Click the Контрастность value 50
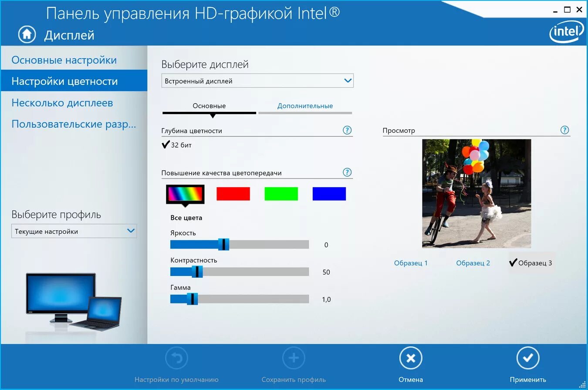The width and height of the screenshot is (588, 390). (326, 272)
